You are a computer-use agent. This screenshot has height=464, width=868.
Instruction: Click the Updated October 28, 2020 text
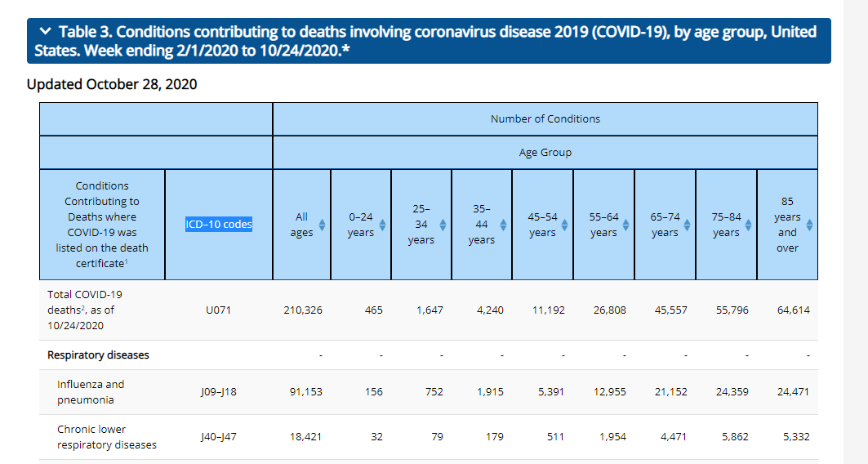pyautogui.click(x=112, y=84)
